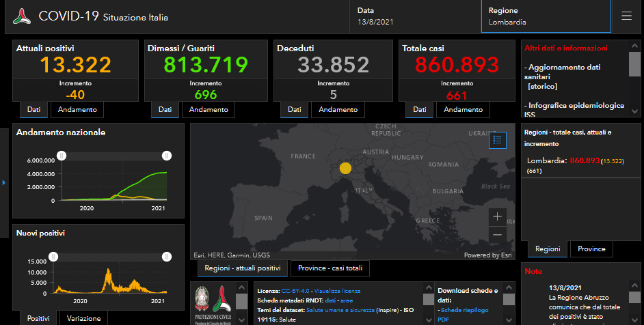Click the COVID-19 dashboard logo
This screenshot has height=325, width=644.
(x=23, y=16)
